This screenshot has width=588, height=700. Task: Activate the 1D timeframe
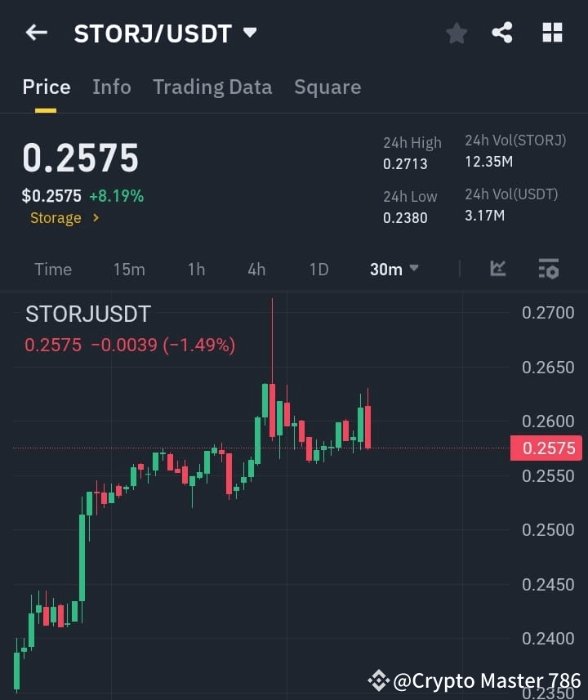pos(318,269)
